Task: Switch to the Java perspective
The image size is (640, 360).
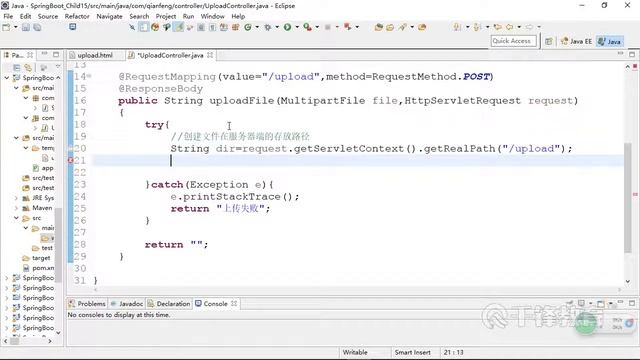Action: (x=610, y=41)
